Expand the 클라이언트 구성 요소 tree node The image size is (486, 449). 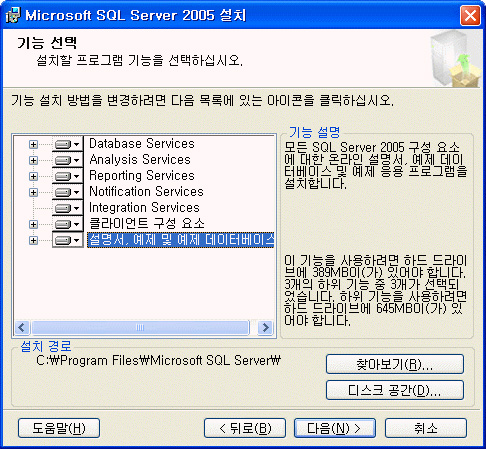click(x=33, y=224)
